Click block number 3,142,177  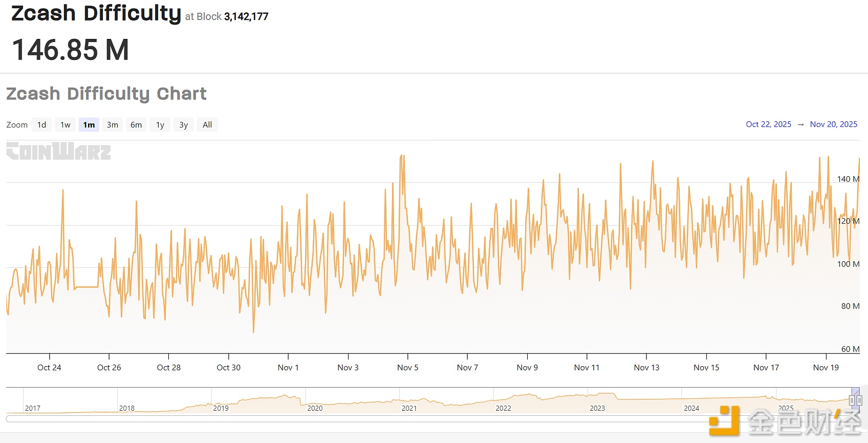click(x=246, y=16)
